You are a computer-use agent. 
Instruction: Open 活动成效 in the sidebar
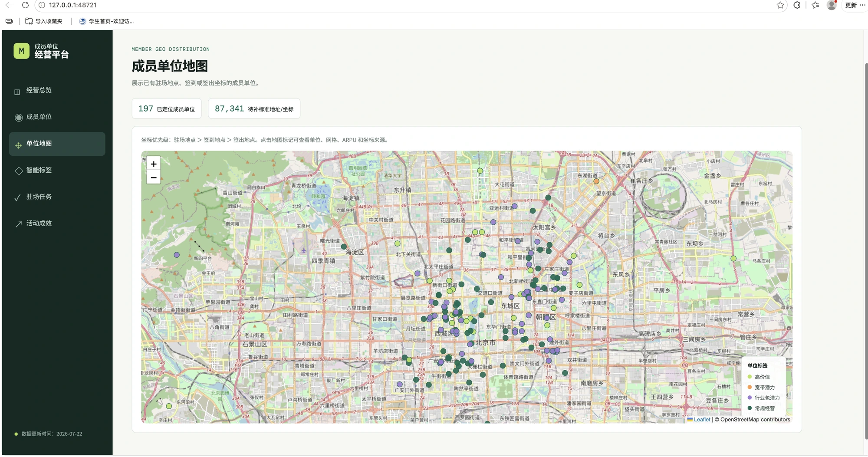[57, 224]
